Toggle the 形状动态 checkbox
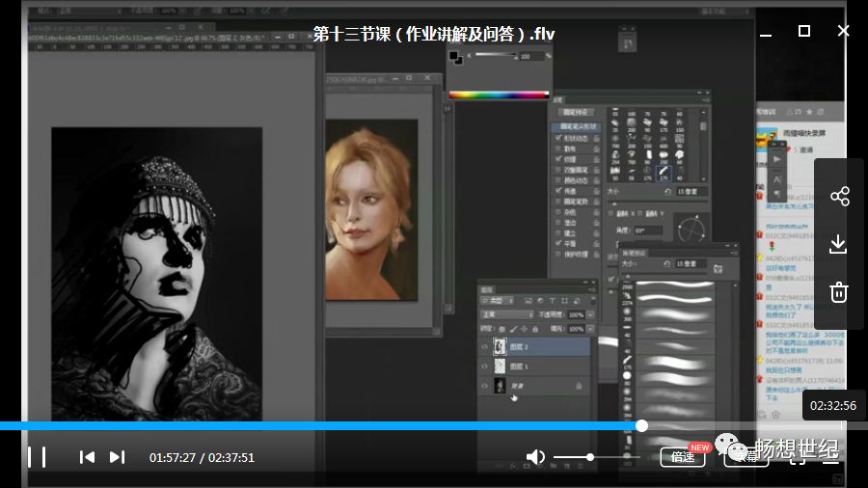 click(x=558, y=138)
